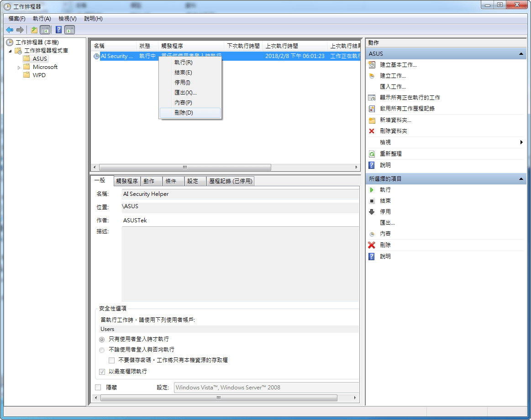Click the blue help icon in toolbar
This screenshot has width=531, height=420.
(x=58, y=30)
